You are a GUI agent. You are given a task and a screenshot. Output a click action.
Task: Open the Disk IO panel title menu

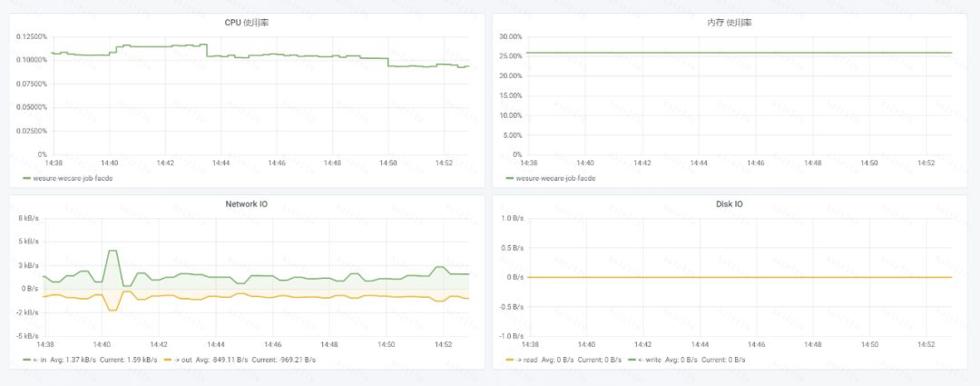click(729, 204)
